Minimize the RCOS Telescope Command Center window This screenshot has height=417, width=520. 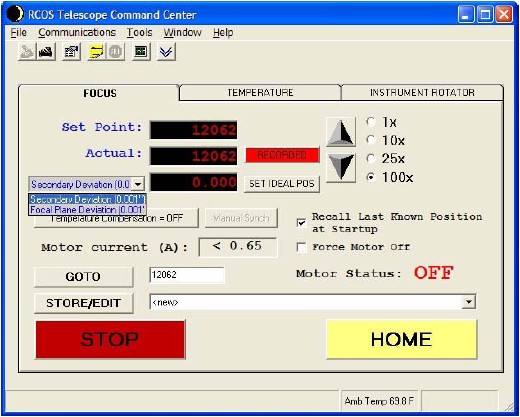[466, 15]
